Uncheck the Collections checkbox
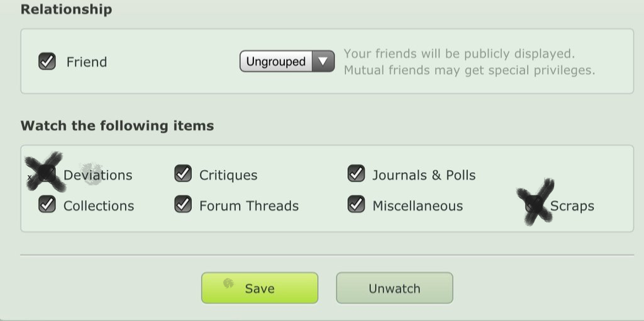Image resolution: width=644 pixels, height=321 pixels. pos(47,204)
